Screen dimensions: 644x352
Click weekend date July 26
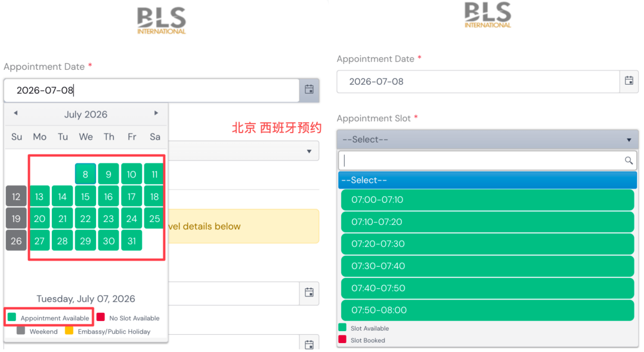coord(16,240)
